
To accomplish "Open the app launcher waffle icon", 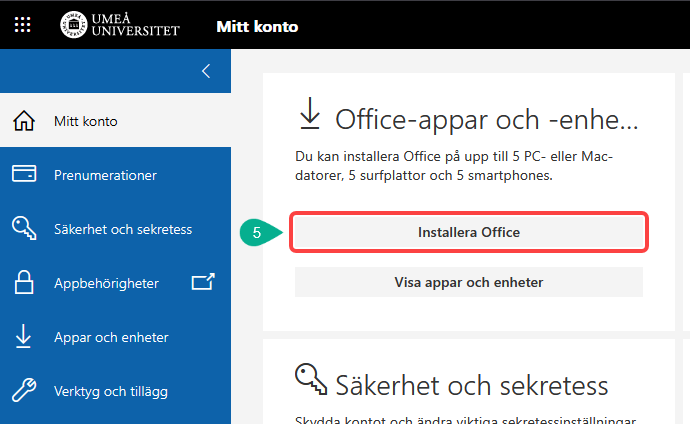I will tap(22, 25).
